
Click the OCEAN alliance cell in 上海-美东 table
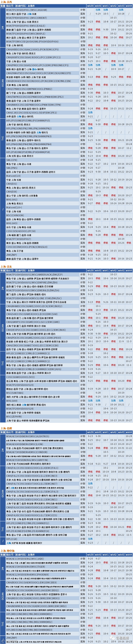[x=3, y=328]
